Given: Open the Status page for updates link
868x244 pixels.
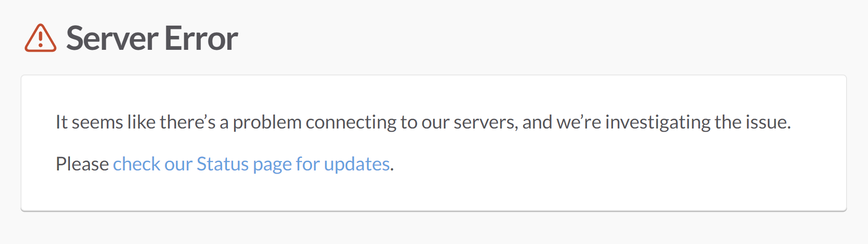Looking at the screenshot, I should click(251, 164).
